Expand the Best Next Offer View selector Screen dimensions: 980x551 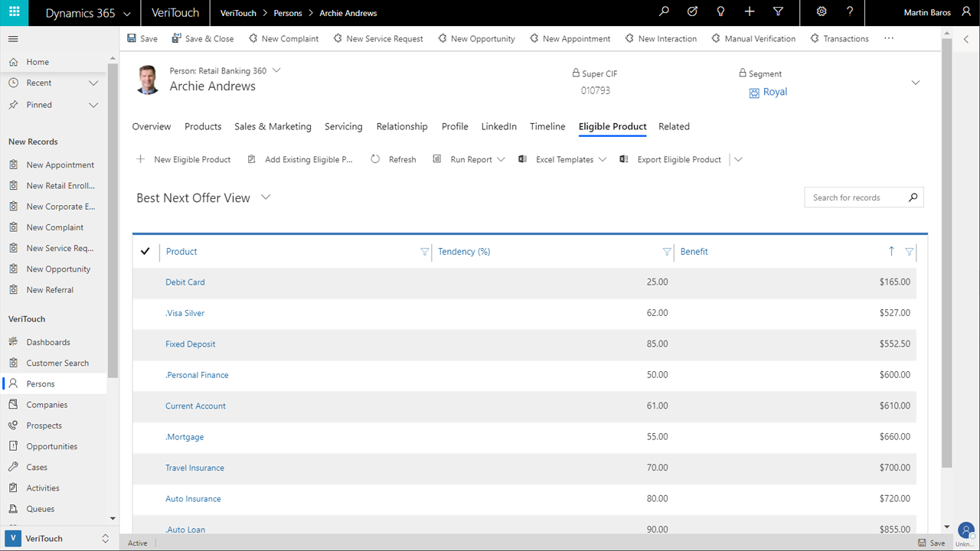click(x=266, y=197)
